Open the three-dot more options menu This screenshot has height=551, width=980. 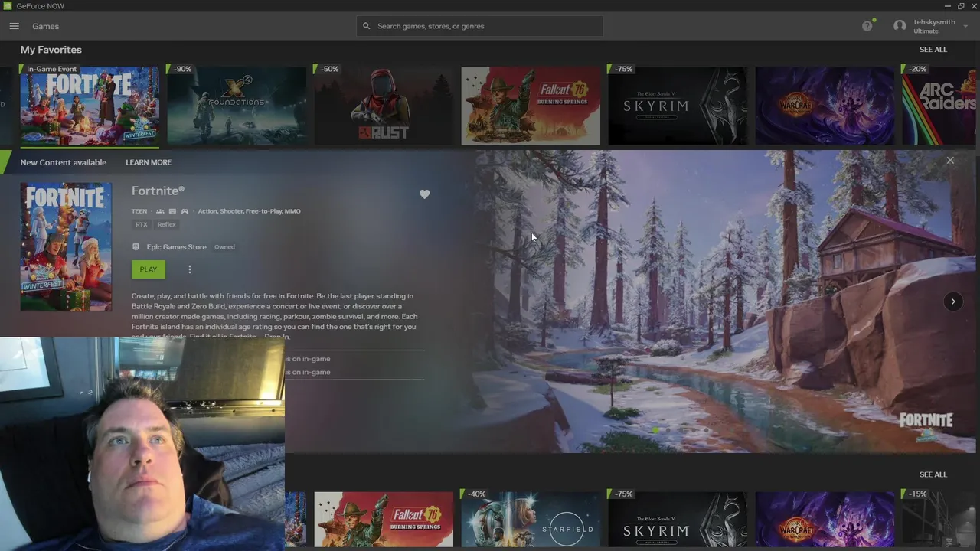click(190, 269)
